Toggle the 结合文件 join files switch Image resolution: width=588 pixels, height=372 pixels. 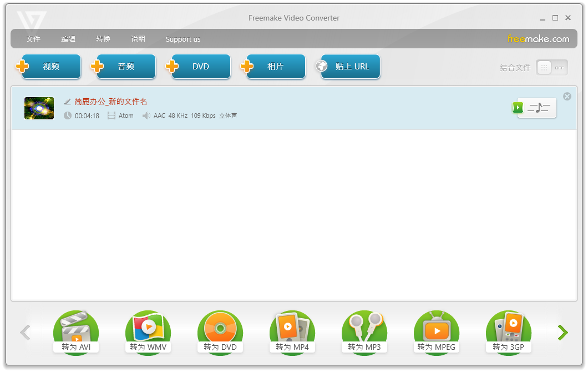(x=551, y=68)
